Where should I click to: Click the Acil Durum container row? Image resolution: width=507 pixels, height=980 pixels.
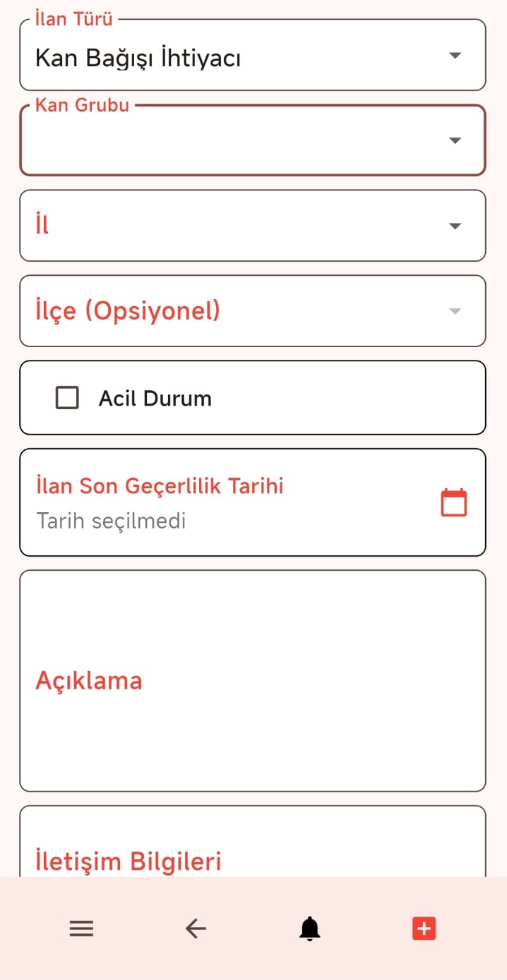click(253, 398)
